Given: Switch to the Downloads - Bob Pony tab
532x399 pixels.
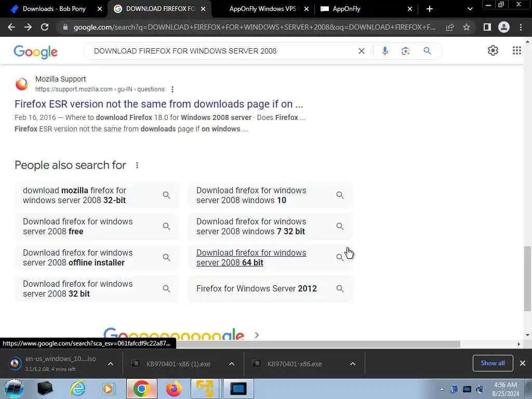Looking at the screenshot, I should coord(54,9).
